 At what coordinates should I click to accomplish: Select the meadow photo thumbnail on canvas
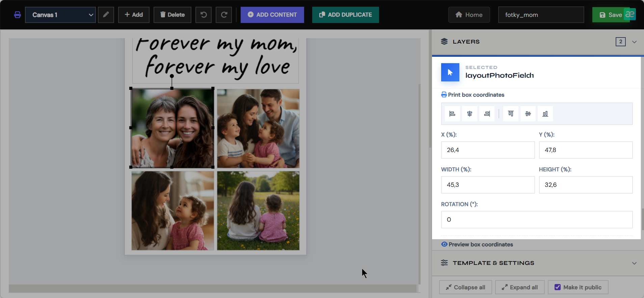[x=258, y=210]
